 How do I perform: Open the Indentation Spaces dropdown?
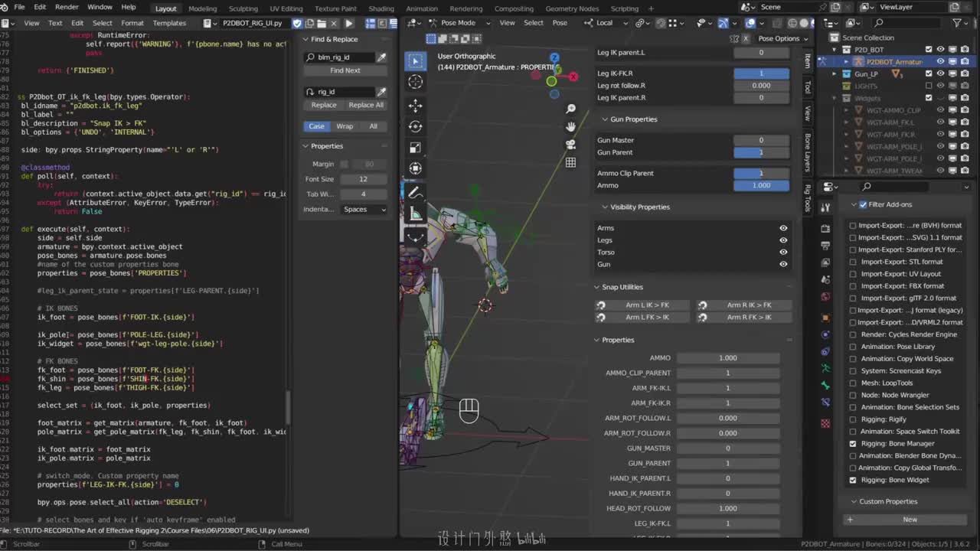coord(364,209)
